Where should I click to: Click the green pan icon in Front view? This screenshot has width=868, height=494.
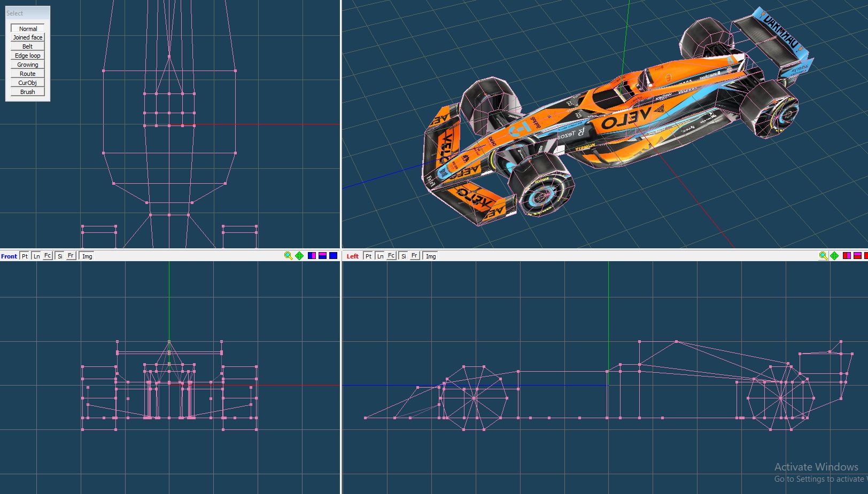(x=299, y=256)
